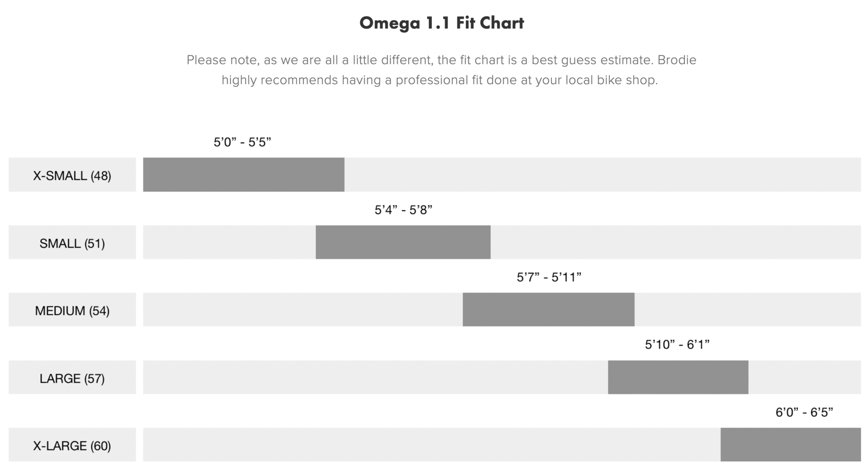Select the LARGE (57) size label
868x471 pixels.
pyautogui.click(x=72, y=377)
